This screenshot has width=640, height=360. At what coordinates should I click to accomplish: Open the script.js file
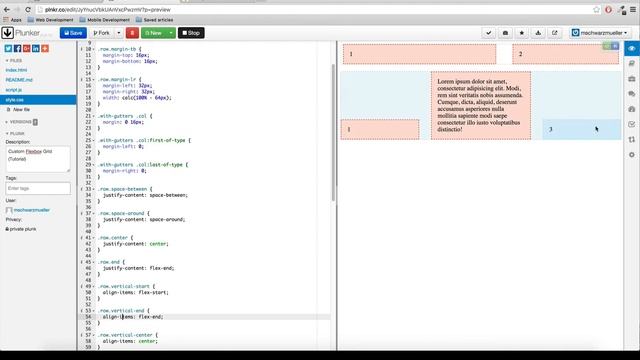14,90
